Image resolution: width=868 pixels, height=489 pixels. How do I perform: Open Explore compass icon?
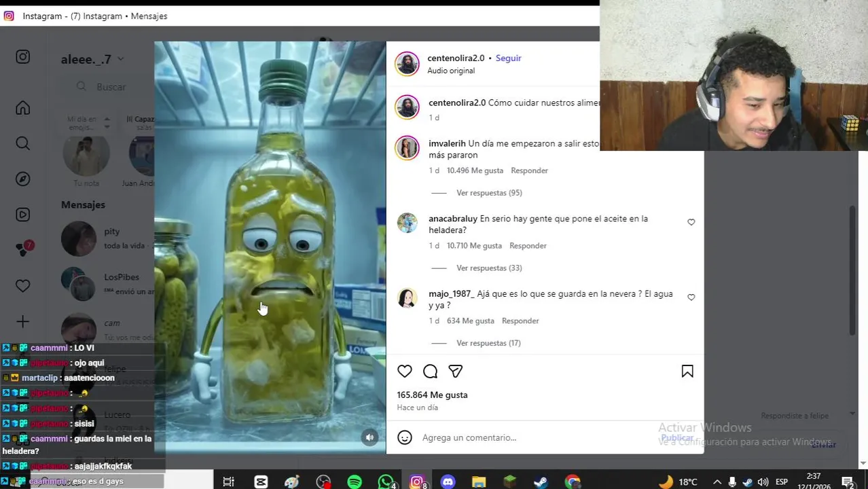(22, 179)
